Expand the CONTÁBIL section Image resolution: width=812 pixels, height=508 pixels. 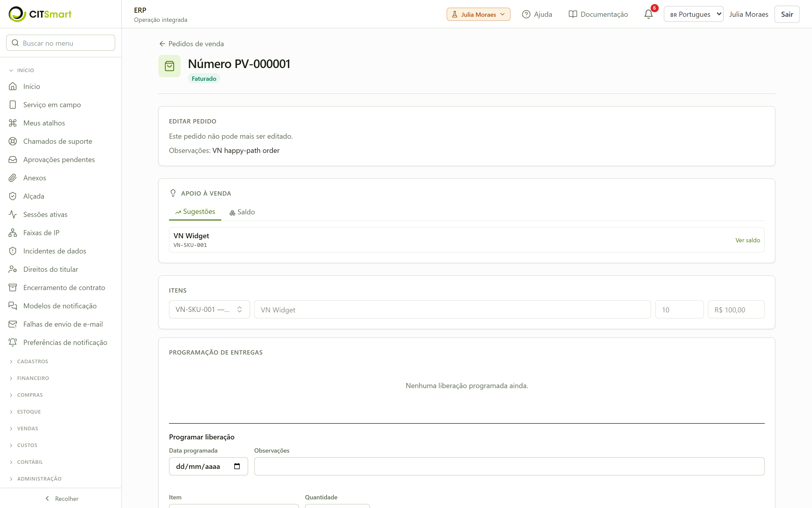point(26,462)
